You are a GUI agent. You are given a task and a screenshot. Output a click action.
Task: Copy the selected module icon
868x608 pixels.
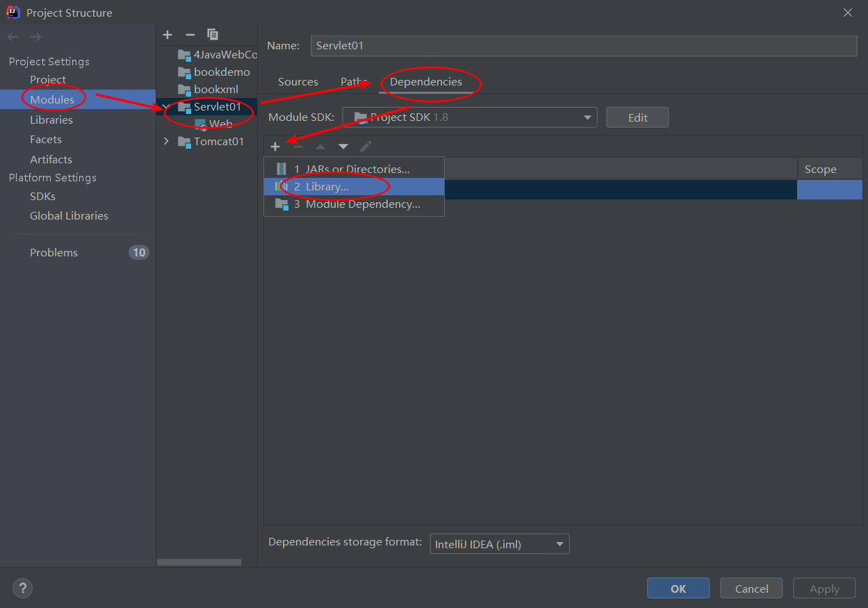pyautogui.click(x=213, y=34)
